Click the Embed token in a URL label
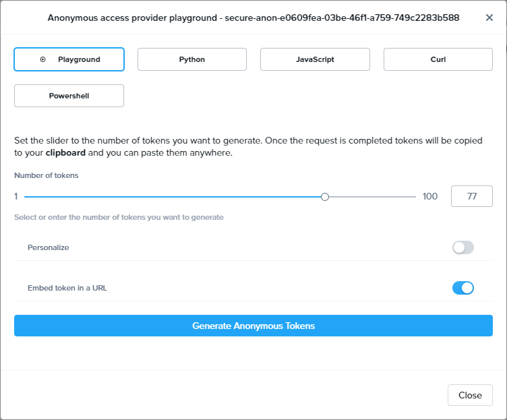This screenshot has height=420, width=507. point(67,288)
